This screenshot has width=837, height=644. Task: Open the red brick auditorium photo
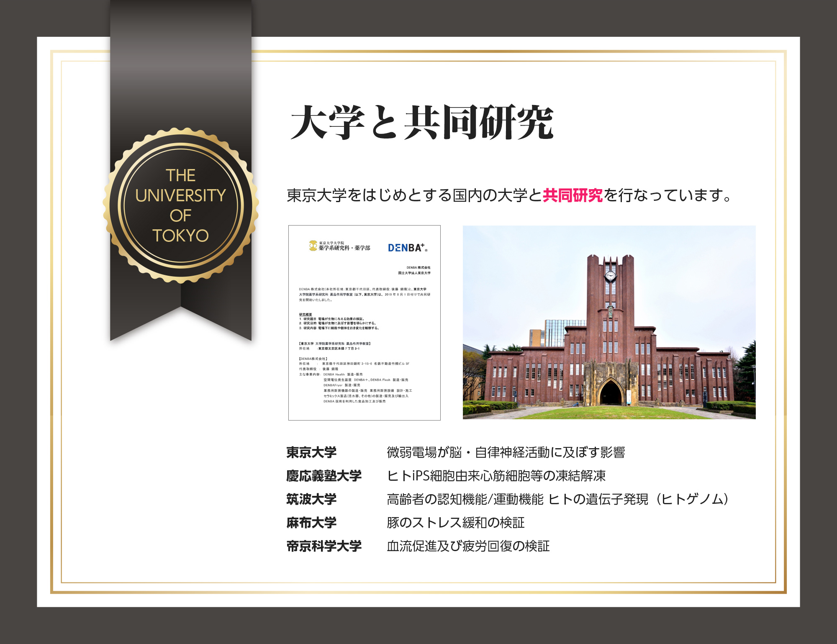pos(609,322)
